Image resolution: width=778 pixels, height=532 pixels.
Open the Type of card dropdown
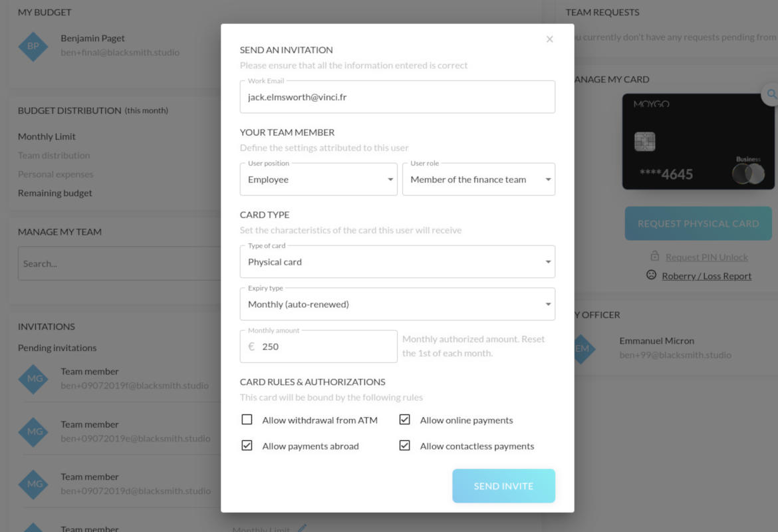pyautogui.click(x=397, y=262)
